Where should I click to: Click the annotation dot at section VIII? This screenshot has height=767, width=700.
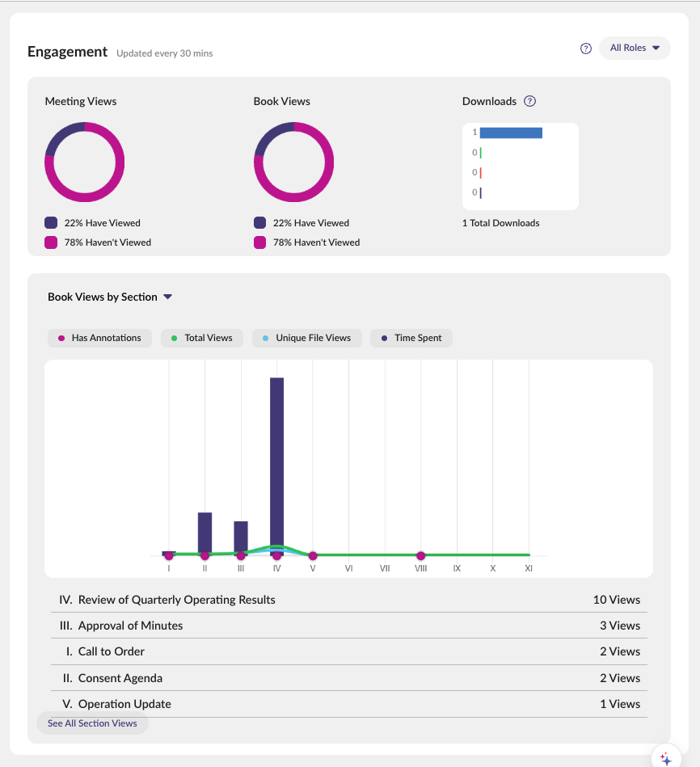421,556
